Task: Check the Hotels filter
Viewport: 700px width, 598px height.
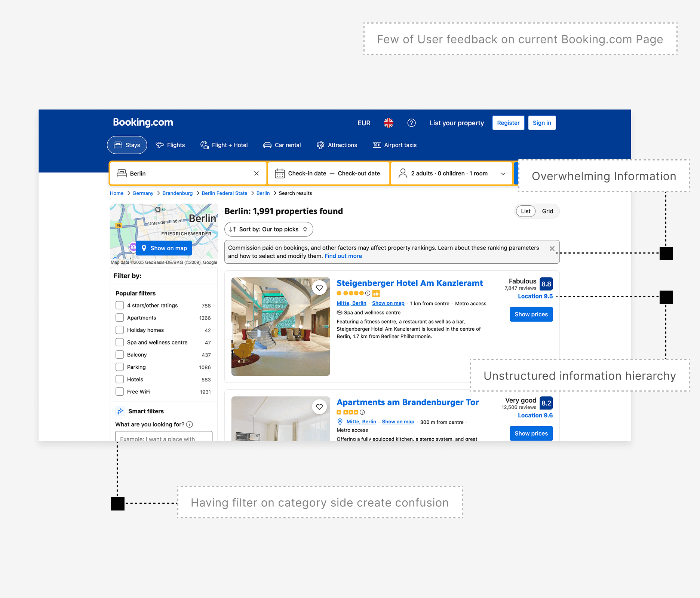Action: (120, 379)
